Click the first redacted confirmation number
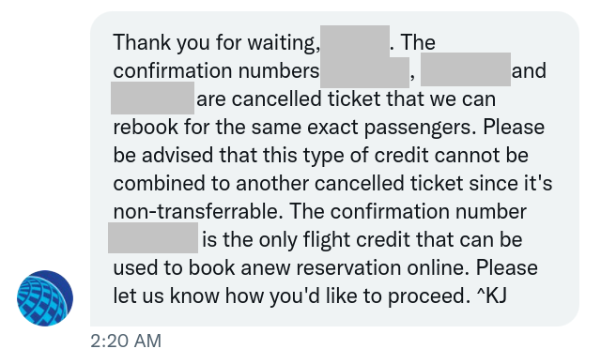 point(364,72)
